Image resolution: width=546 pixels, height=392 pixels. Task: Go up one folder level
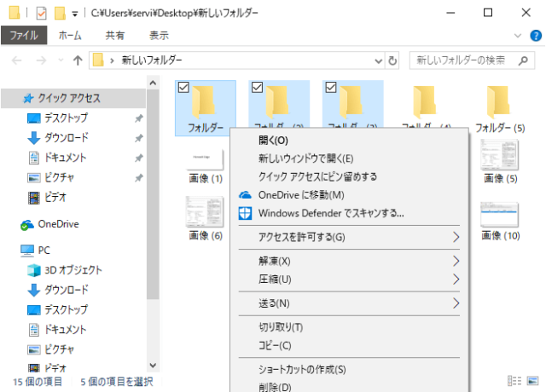pos(78,61)
